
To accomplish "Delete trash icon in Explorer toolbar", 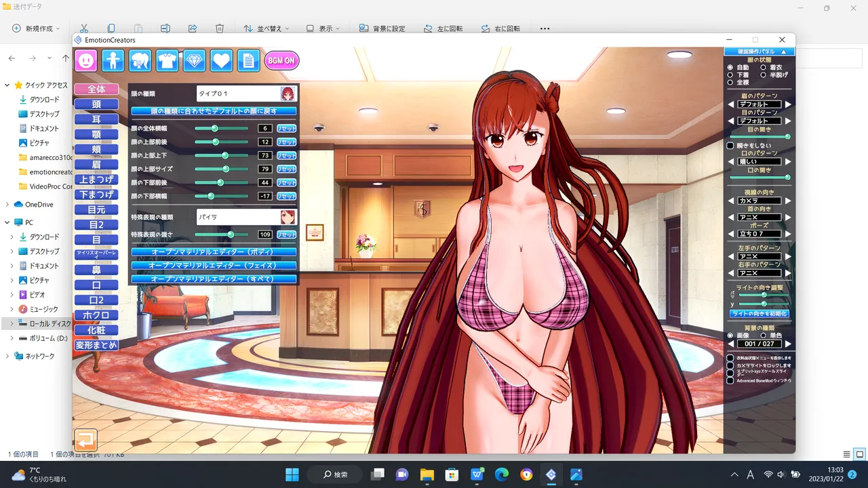I will [x=220, y=28].
